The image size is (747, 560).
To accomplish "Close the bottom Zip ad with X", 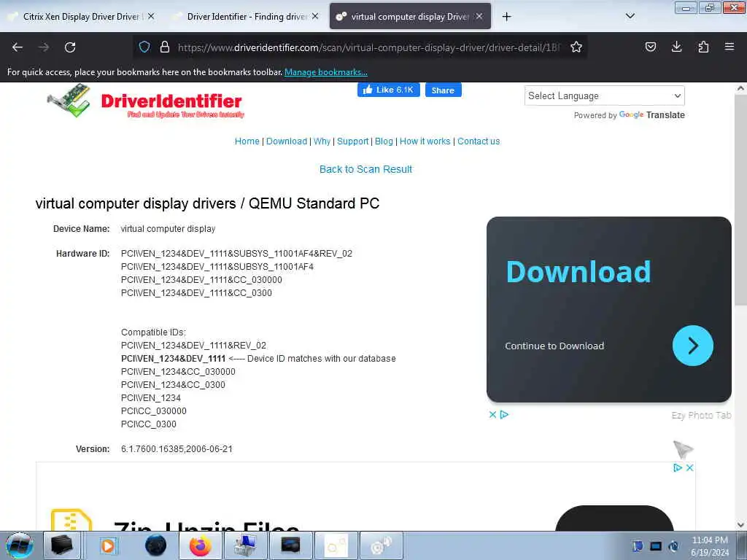I will (x=689, y=467).
